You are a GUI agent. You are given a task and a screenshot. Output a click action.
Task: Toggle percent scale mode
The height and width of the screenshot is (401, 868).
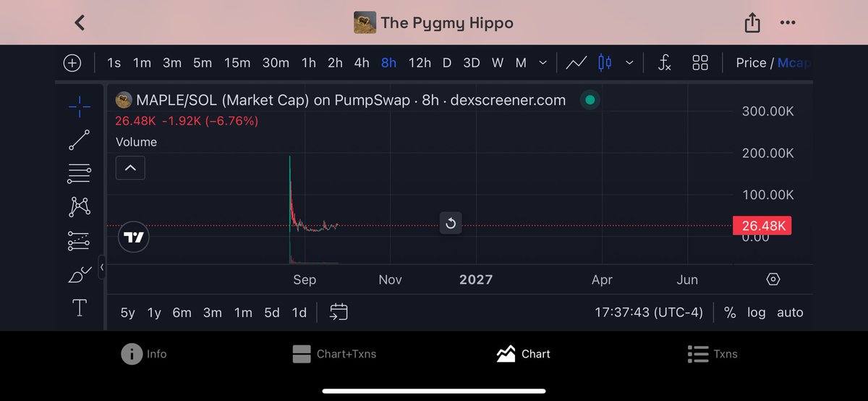click(730, 313)
